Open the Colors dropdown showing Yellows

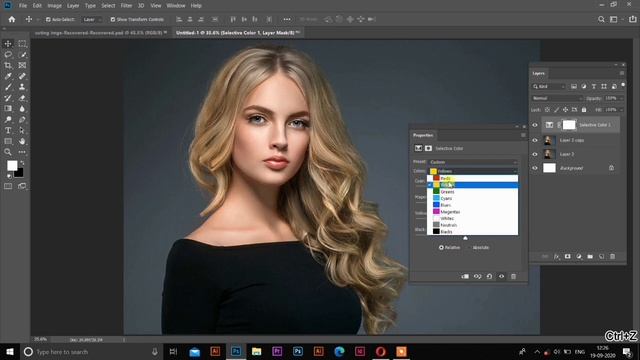tap(473, 171)
